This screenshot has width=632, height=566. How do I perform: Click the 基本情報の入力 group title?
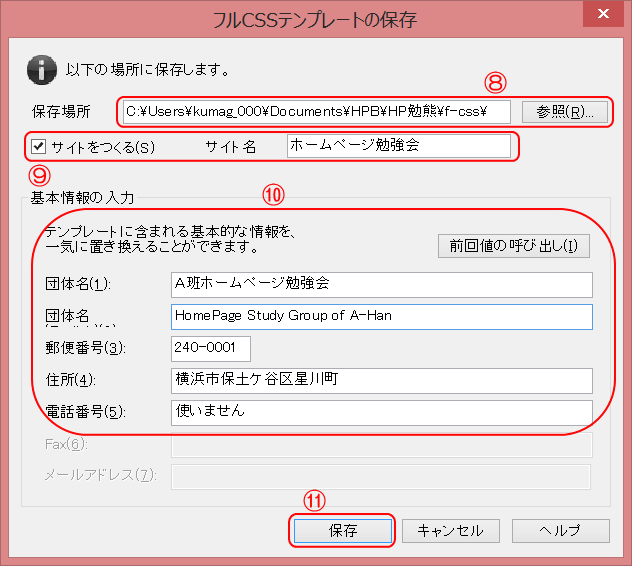point(82,198)
